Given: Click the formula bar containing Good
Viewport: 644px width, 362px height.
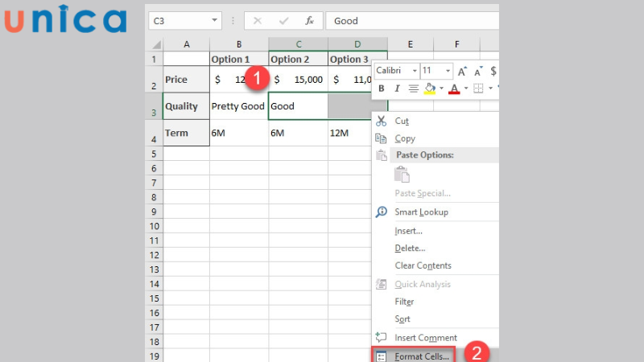Looking at the screenshot, I should (411, 20).
